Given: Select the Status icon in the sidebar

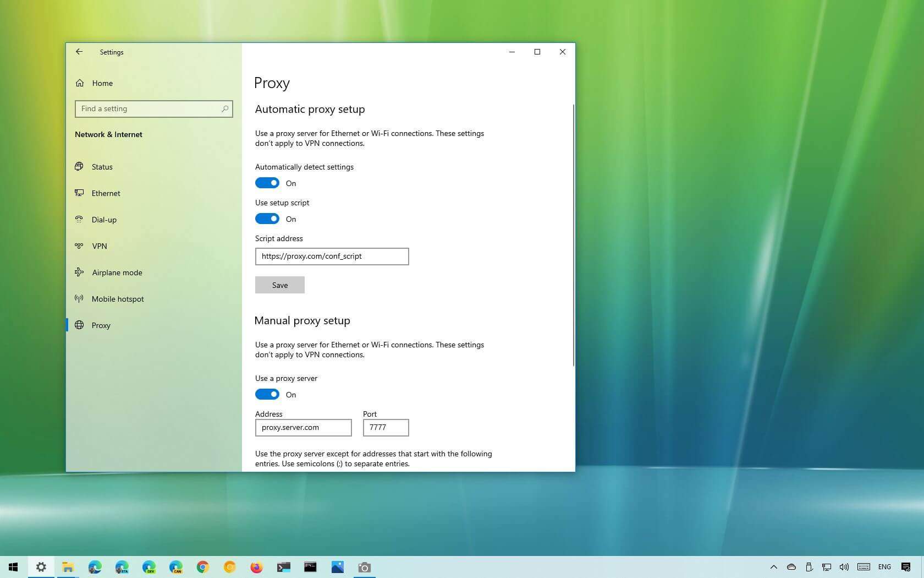Looking at the screenshot, I should (x=79, y=166).
